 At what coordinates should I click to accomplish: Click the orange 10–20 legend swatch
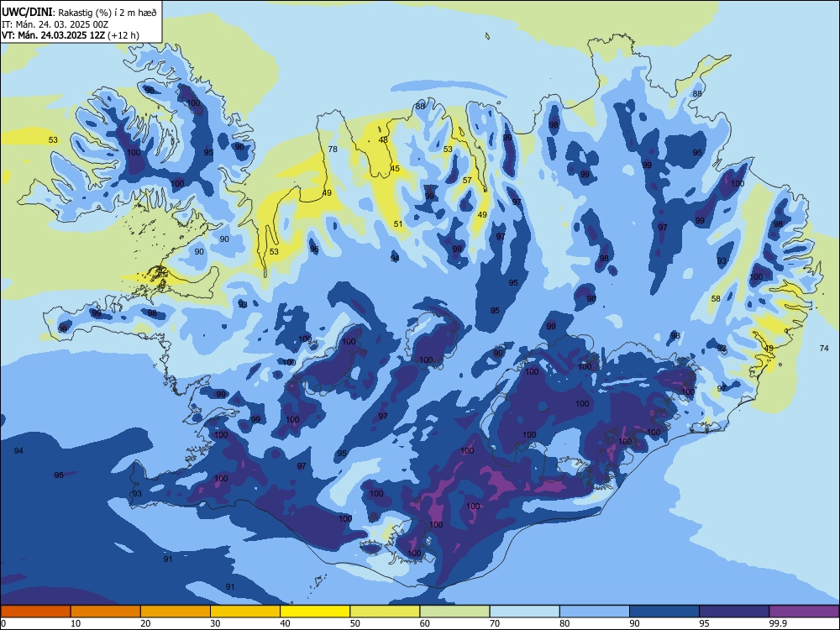pyautogui.click(x=106, y=612)
